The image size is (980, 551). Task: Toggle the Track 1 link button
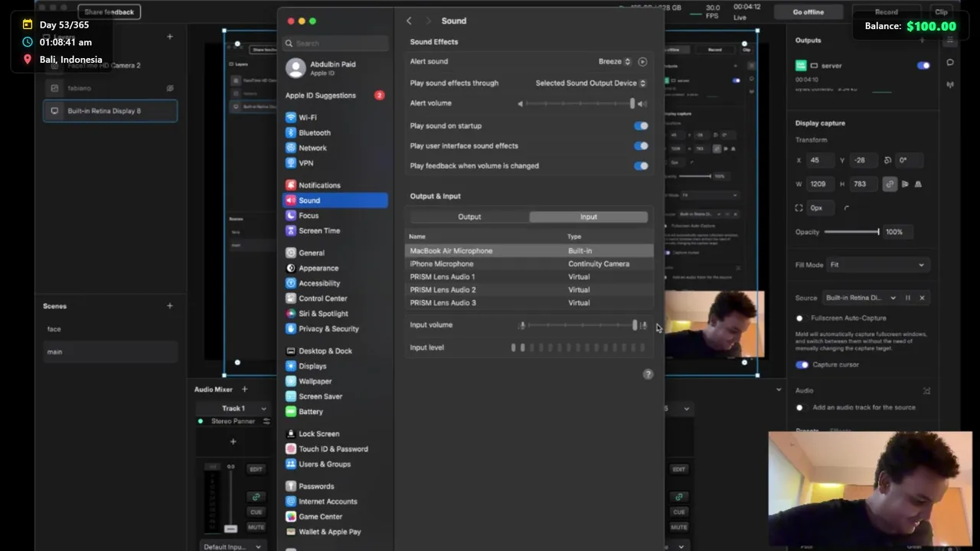click(x=256, y=497)
